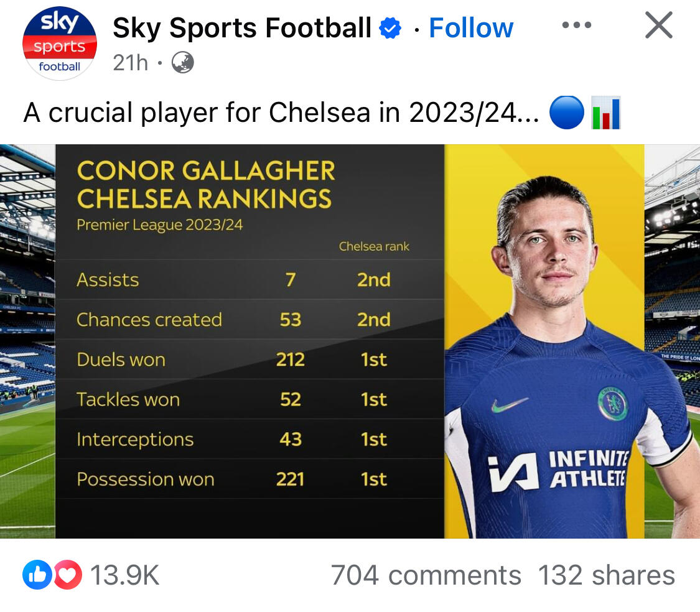The image size is (700, 612).
Task: Open the Sky Sports Football profile picture
Action: click(x=60, y=43)
